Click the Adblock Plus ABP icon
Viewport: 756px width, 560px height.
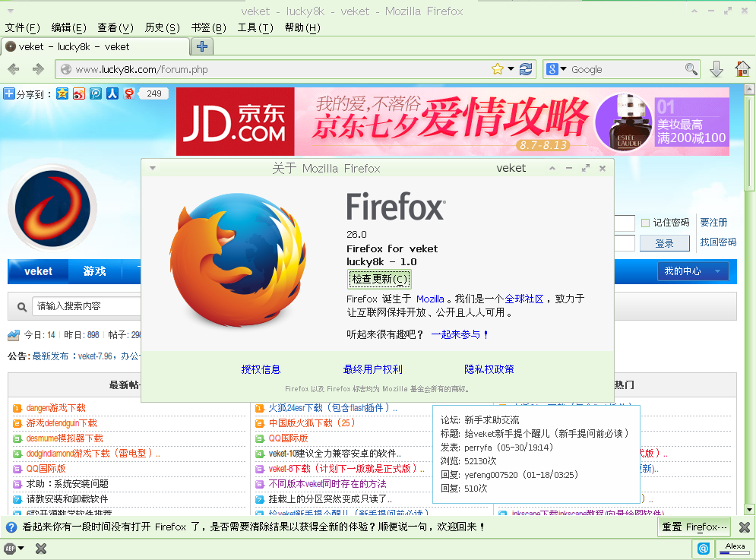[x=10, y=549]
